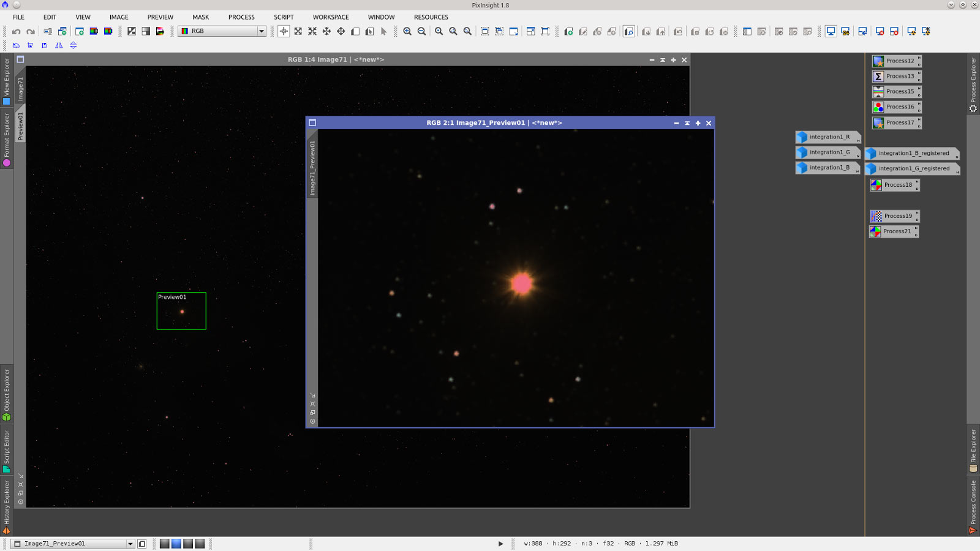Click the Zoom Out magnifier icon

(422, 31)
